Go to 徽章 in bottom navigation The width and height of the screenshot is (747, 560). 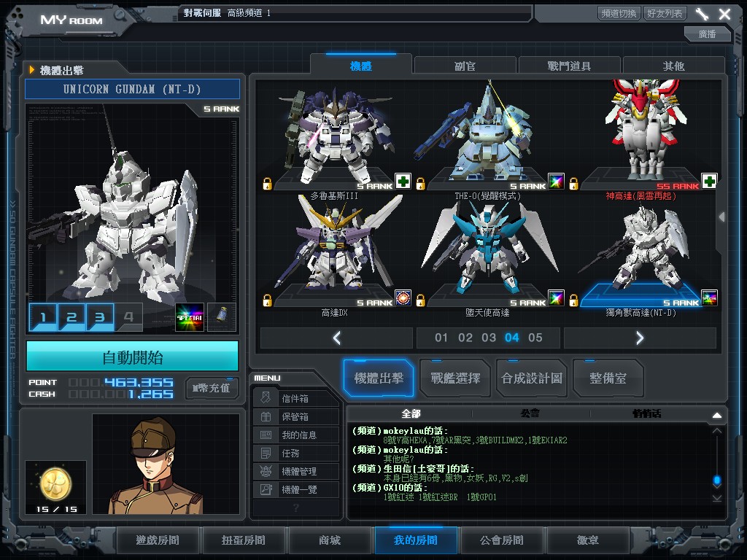pos(588,540)
